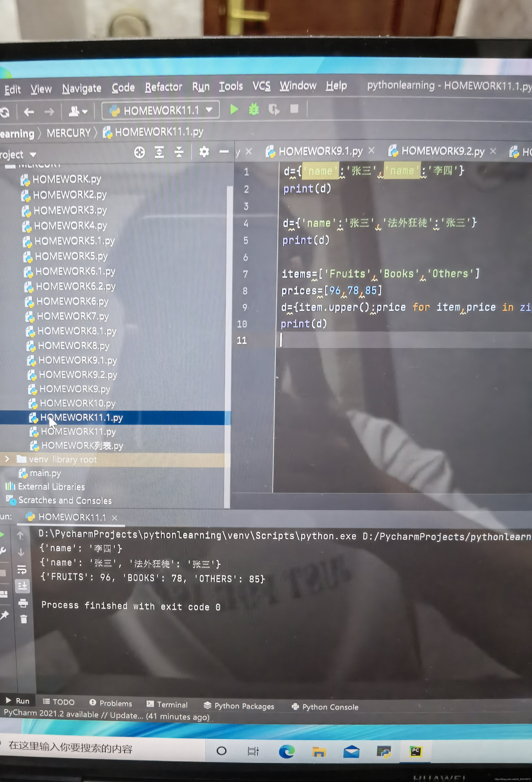Open Project panel gear settings

coord(204,152)
